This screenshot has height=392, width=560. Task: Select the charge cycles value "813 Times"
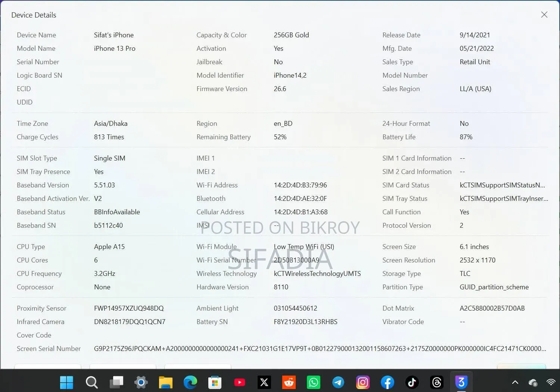tap(109, 137)
